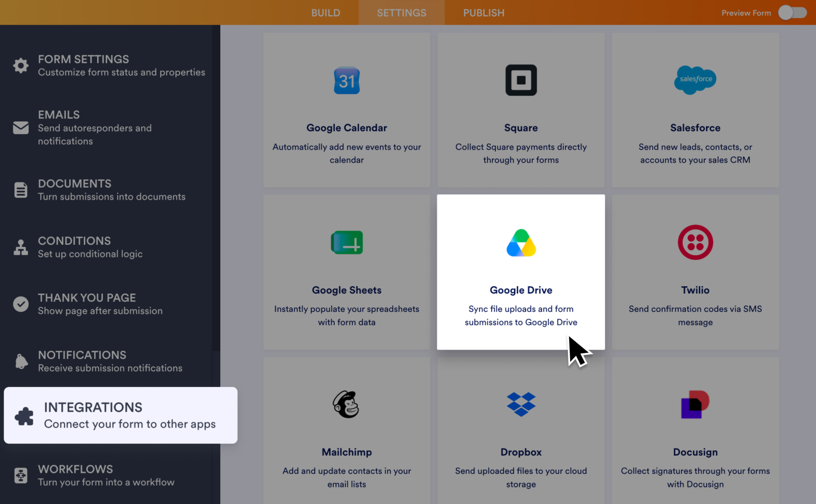Click 'Automatically add new events' description

click(347, 153)
